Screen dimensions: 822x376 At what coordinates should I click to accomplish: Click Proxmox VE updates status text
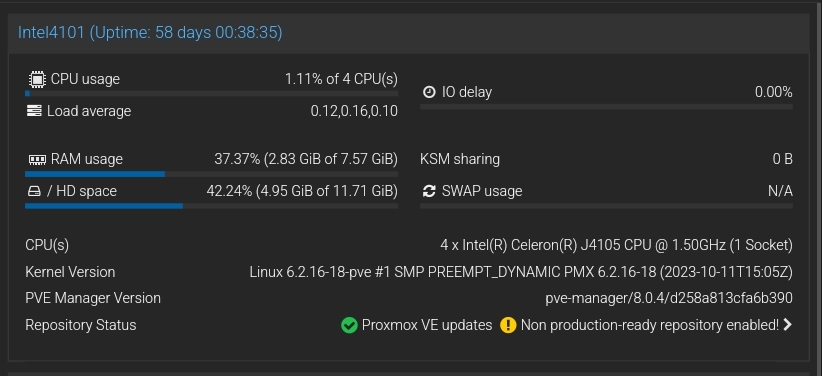(427, 325)
